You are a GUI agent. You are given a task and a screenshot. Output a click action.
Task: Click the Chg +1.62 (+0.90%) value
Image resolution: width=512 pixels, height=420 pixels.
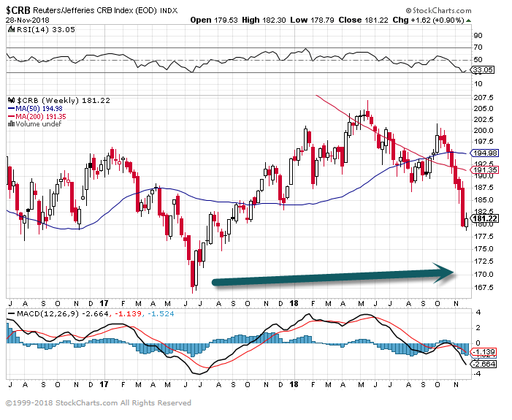click(x=429, y=20)
